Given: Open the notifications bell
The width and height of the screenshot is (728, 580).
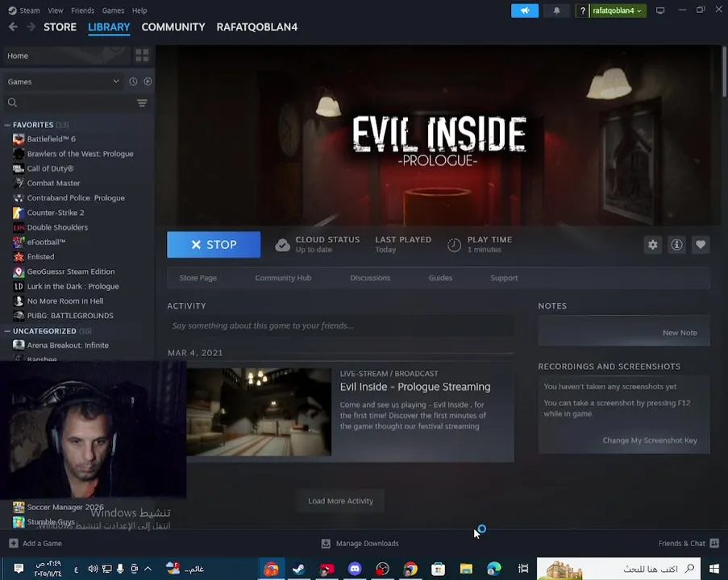Looking at the screenshot, I should coord(556,10).
